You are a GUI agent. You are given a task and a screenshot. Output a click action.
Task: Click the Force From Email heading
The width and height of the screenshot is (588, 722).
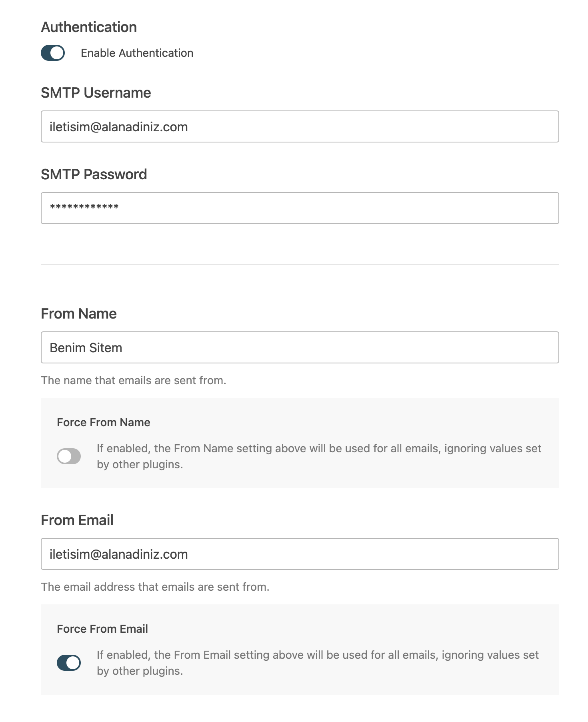[x=102, y=629]
